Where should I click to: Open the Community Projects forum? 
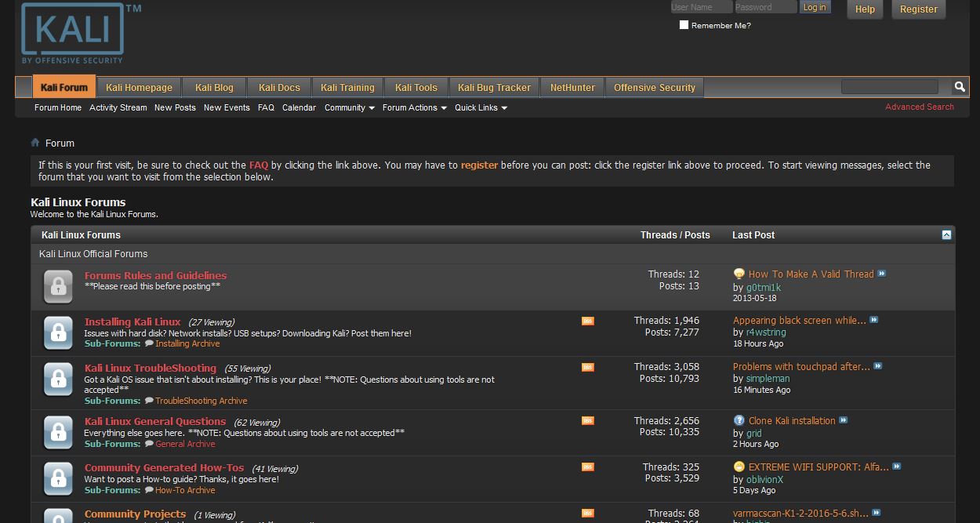tap(136, 514)
